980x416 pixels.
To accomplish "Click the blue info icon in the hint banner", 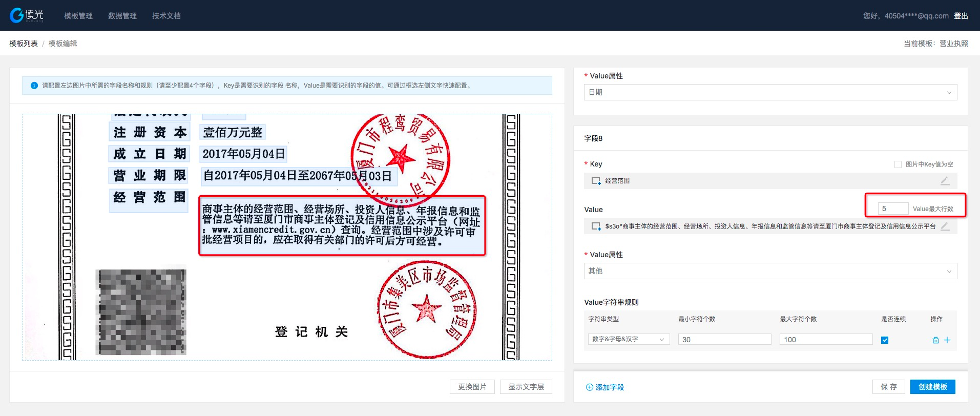I will pyautogui.click(x=34, y=86).
